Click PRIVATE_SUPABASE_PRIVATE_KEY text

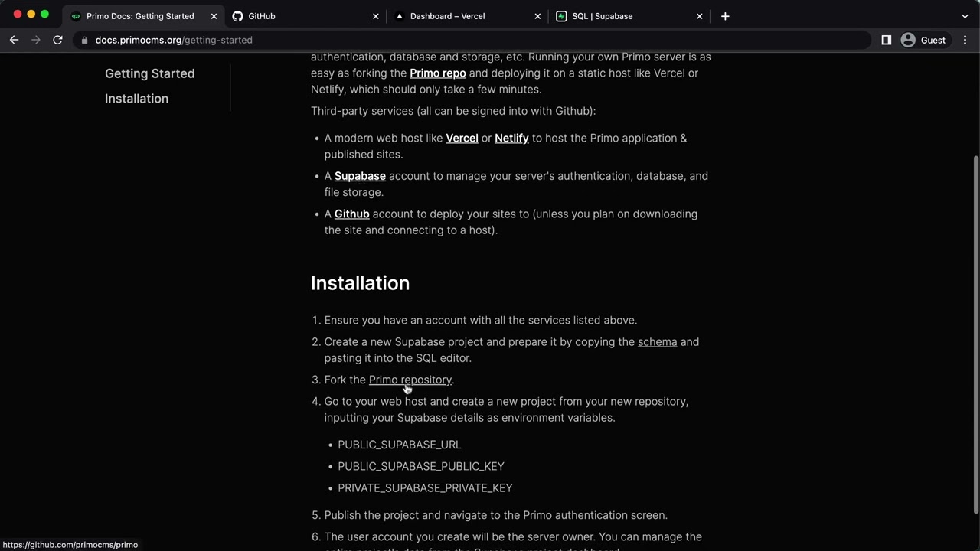click(425, 487)
